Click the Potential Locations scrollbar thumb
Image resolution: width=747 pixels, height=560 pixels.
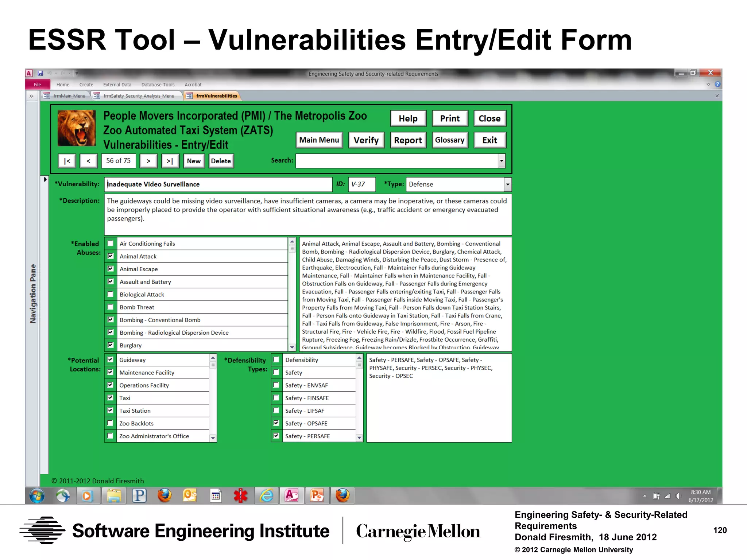pyautogui.click(x=213, y=365)
